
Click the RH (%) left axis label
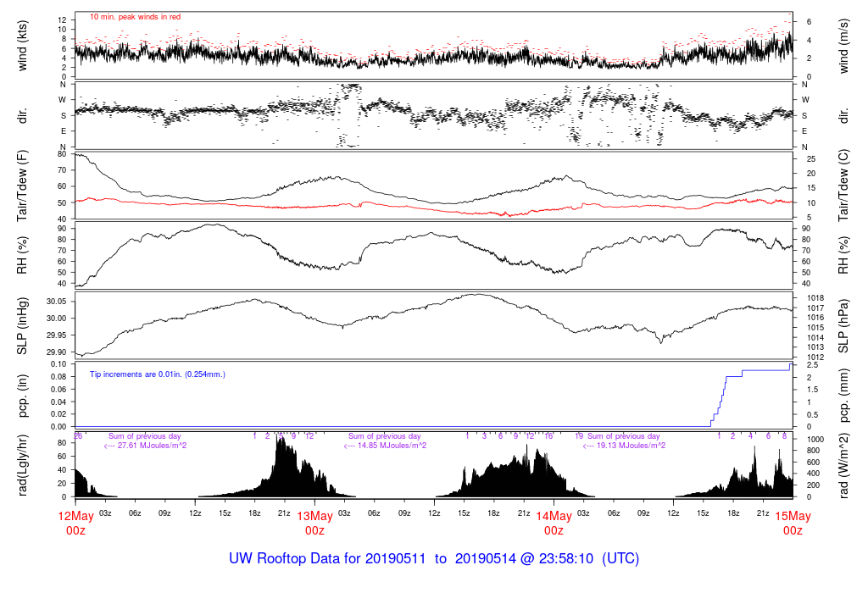pyautogui.click(x=22, y=256)
